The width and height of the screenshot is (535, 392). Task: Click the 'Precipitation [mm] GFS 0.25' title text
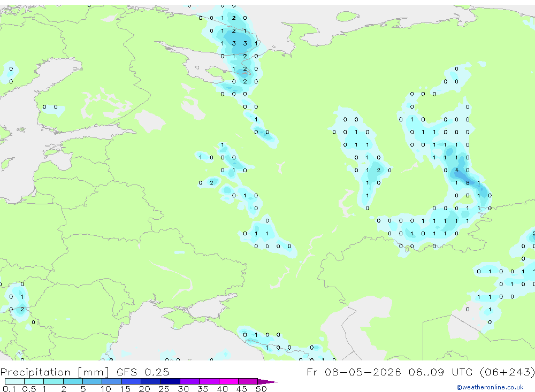click(85, 372)
